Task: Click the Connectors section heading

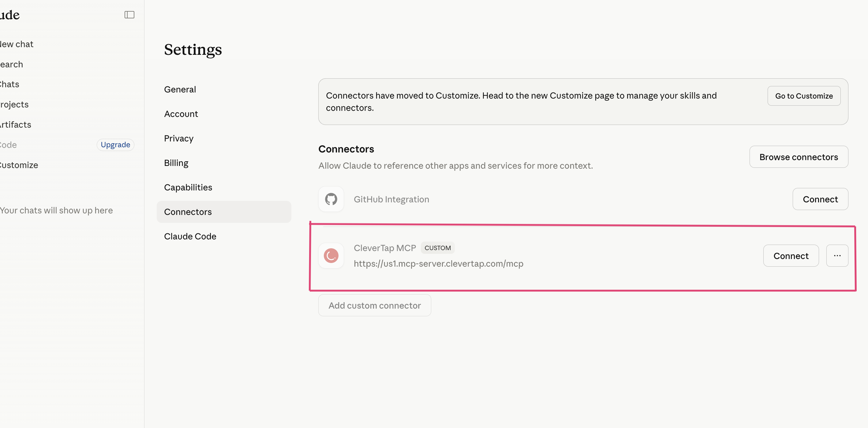Action: click(346, 149)
